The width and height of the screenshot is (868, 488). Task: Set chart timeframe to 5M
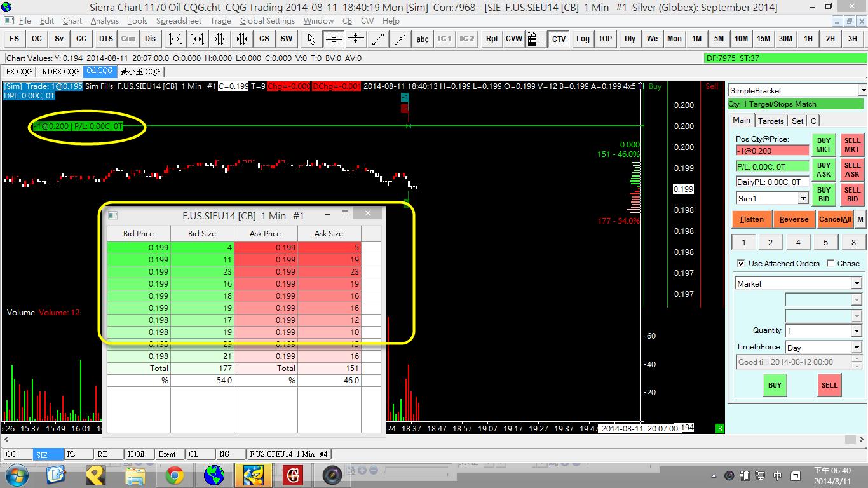pyautogui.click(x=719, y=39)
